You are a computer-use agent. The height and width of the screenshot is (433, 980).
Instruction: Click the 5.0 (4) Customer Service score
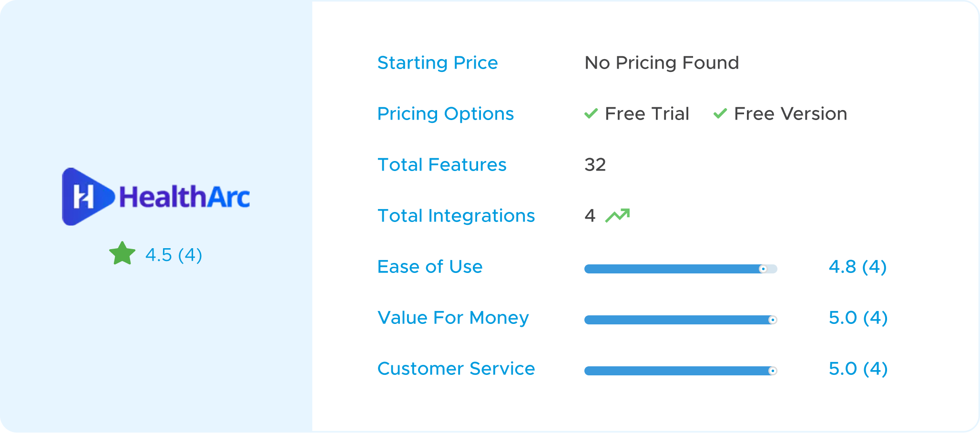858,369
